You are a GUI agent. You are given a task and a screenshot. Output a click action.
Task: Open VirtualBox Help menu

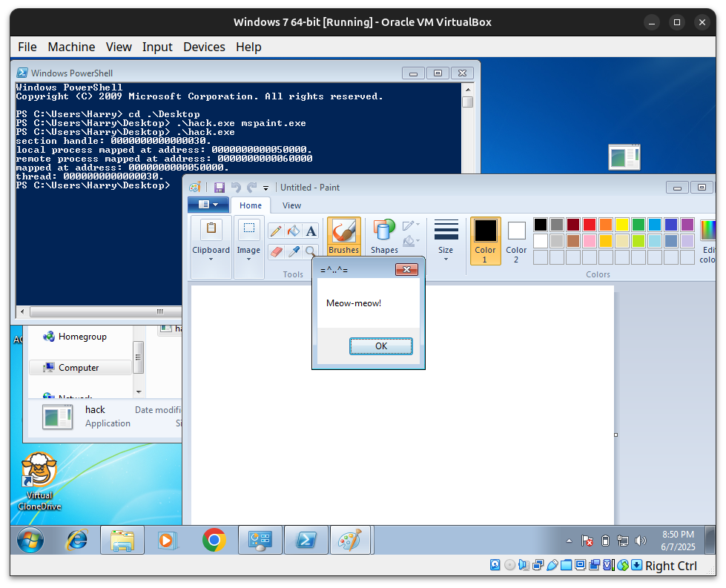(x=248, y=47)
